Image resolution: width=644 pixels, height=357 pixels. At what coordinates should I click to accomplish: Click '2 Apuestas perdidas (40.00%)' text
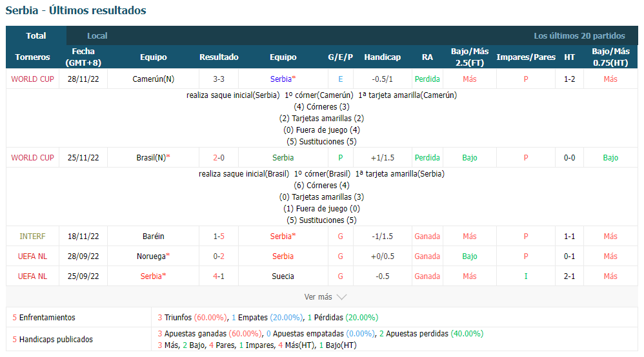[x=431, y=334]
